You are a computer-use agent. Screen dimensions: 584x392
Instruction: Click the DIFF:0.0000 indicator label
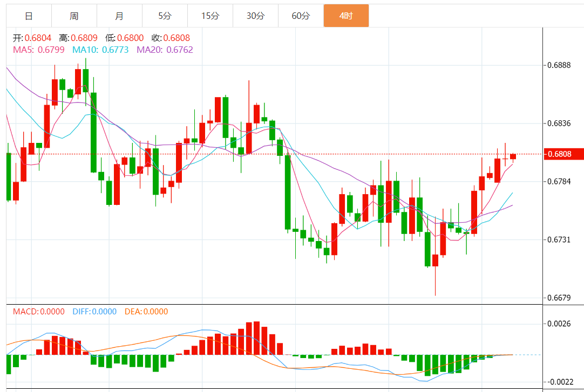click(94, 312)
